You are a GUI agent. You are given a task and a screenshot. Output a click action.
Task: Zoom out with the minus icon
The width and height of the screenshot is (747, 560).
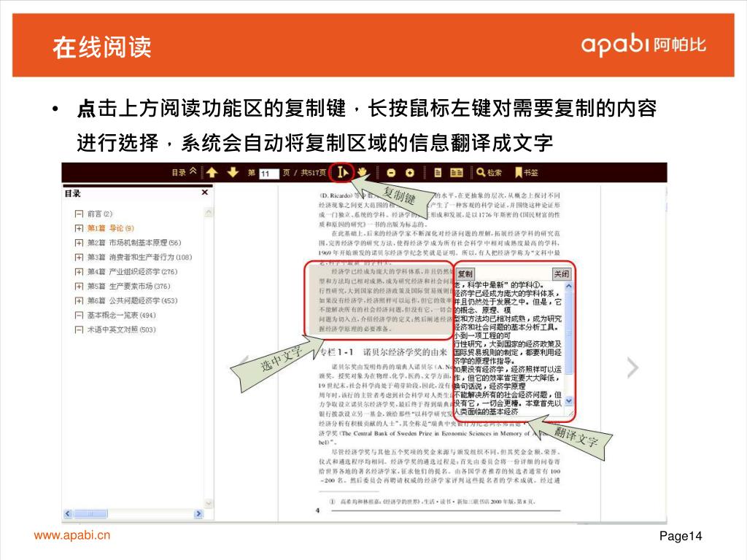391,173
